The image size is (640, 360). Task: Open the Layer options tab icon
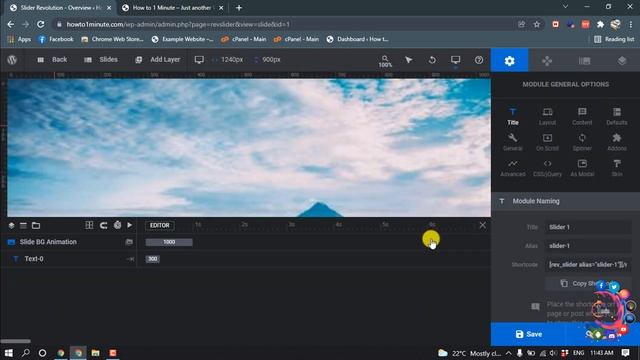click(x=622, y=61)
